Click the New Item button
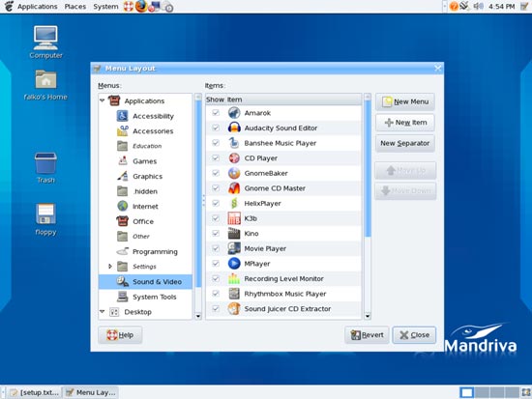This screenshot has width=532, height=399. [405, 123]
